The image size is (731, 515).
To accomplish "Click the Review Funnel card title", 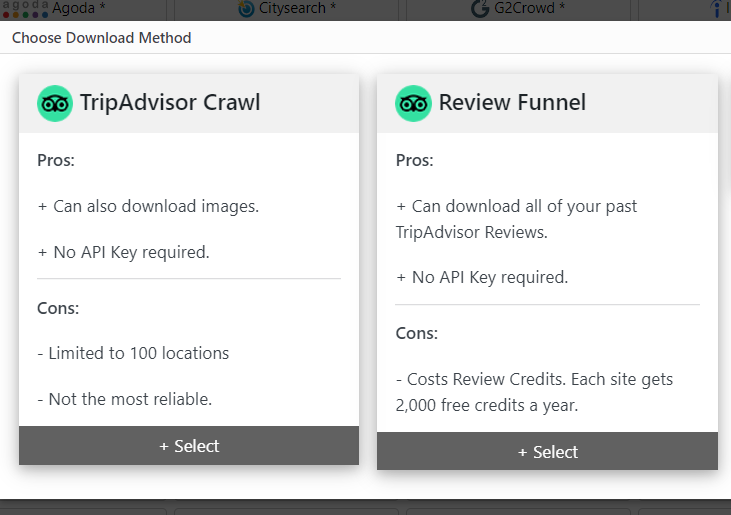I will point(512,103).
